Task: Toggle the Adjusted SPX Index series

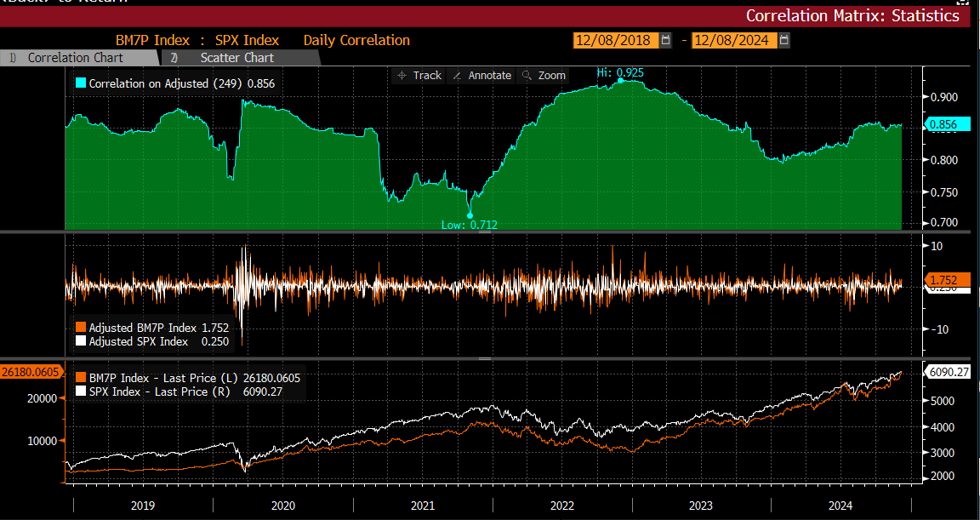Action: point(81,341)
